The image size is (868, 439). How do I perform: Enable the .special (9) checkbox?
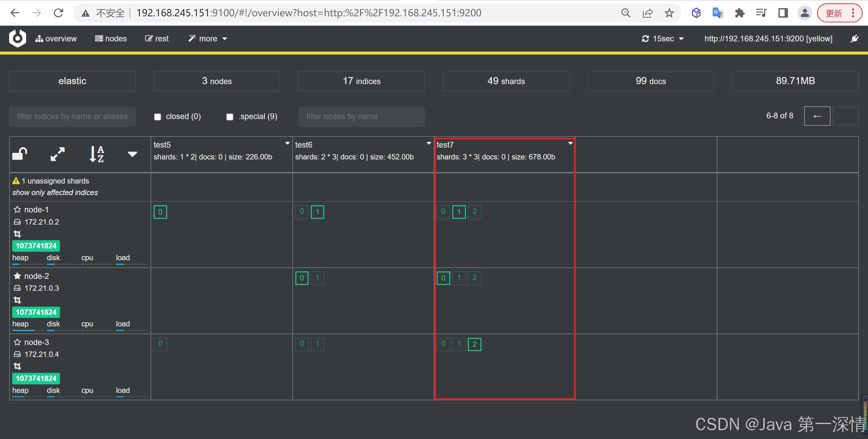click(230, 117)
